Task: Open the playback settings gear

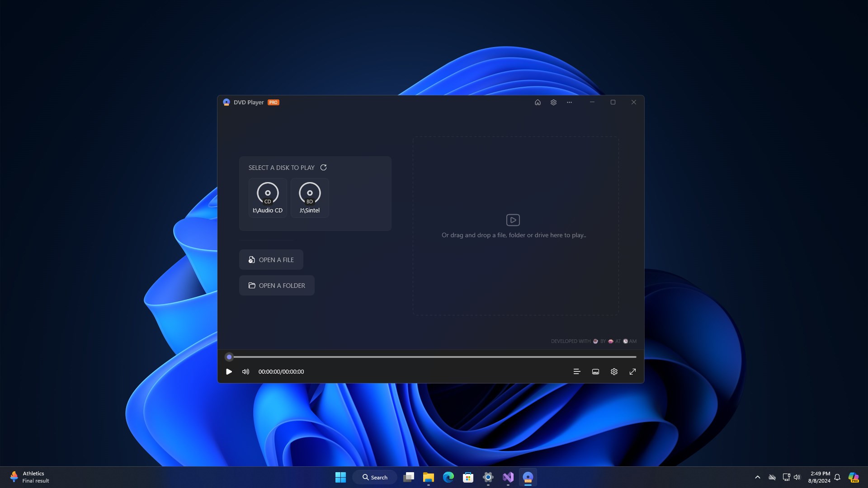Action: 613,371
